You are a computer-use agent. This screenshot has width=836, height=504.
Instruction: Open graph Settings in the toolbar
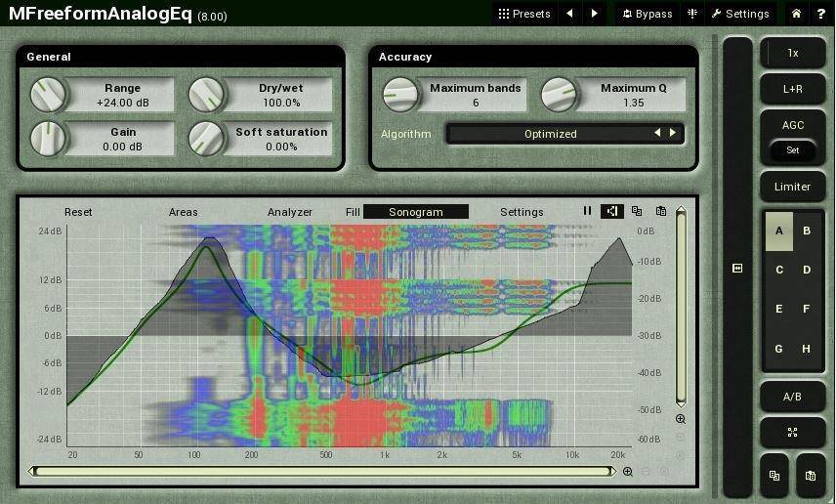click(522, 212)
